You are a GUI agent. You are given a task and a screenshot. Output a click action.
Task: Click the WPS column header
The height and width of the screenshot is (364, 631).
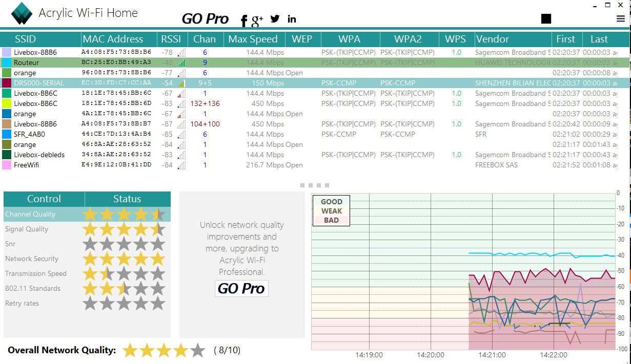click(x=456, y=39)
